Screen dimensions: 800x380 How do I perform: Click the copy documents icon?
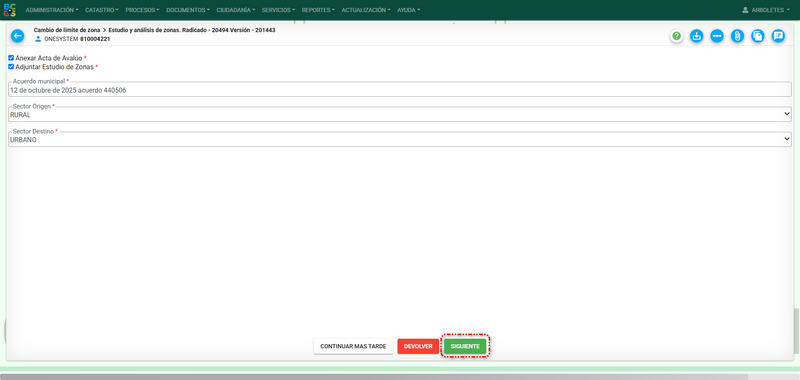[x=758, y=36]
